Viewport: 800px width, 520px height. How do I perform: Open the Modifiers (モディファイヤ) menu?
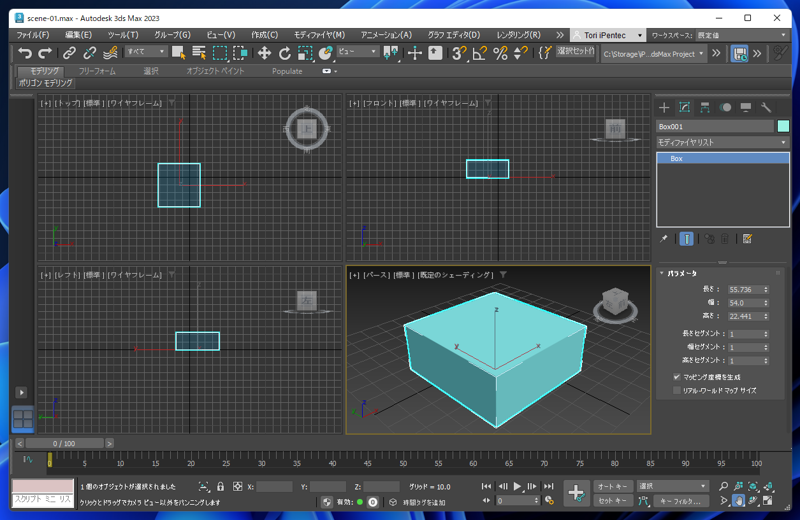pyautogui.click(x=319, y=35)
